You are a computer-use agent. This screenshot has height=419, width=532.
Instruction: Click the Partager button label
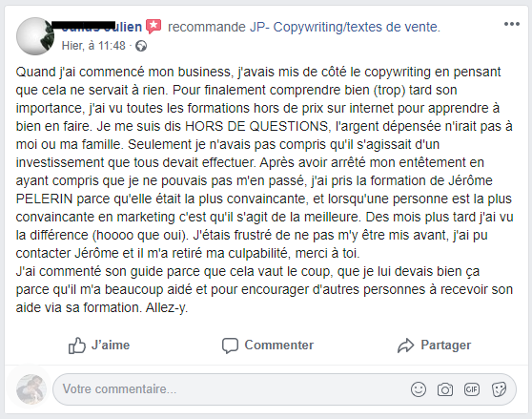point(446,346)
